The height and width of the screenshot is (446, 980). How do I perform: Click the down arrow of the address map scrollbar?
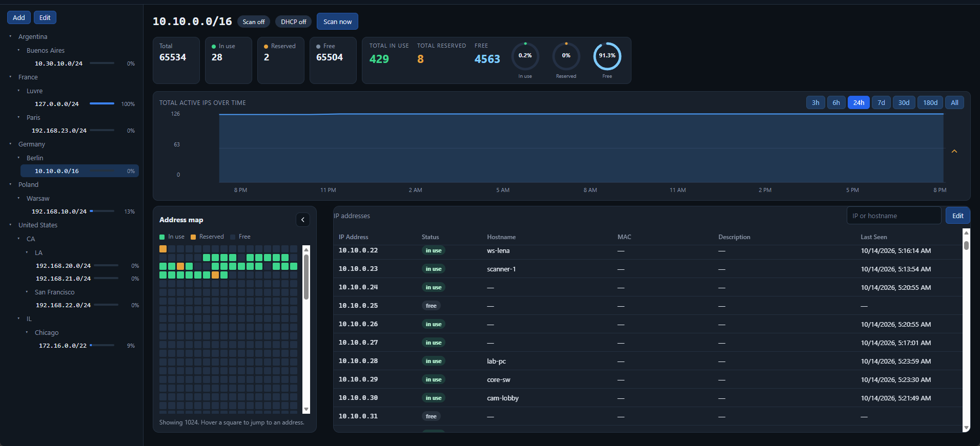(x=307, y=410)
